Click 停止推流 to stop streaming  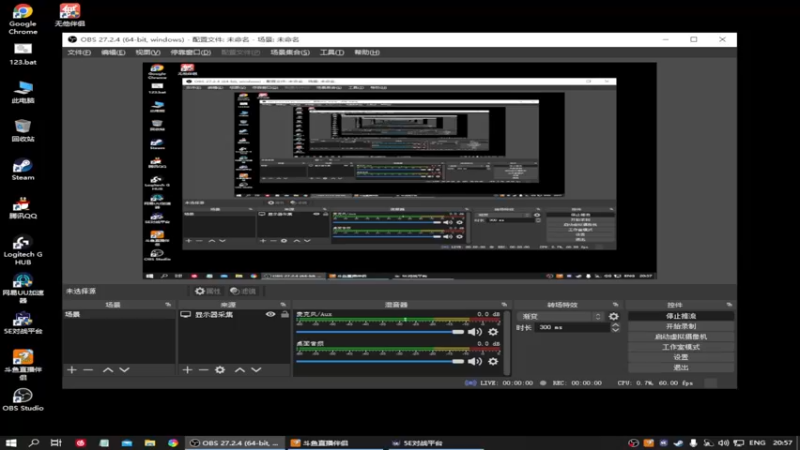point(681,316)
